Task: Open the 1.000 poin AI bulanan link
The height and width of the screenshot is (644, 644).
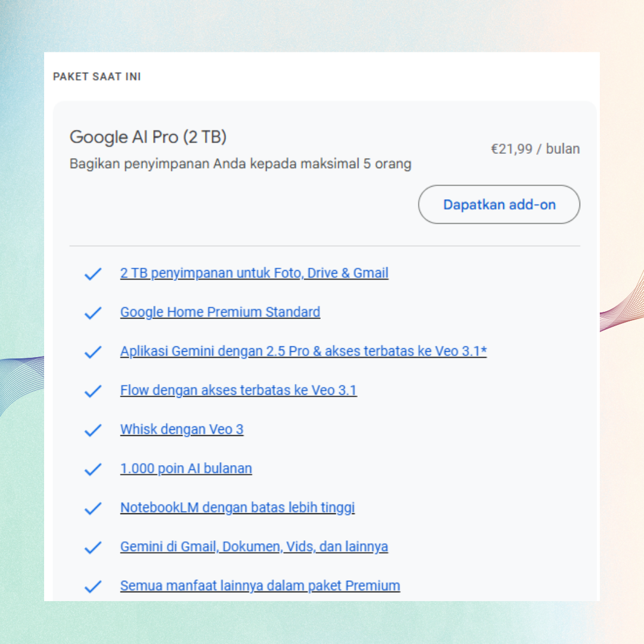Action: 186,469
